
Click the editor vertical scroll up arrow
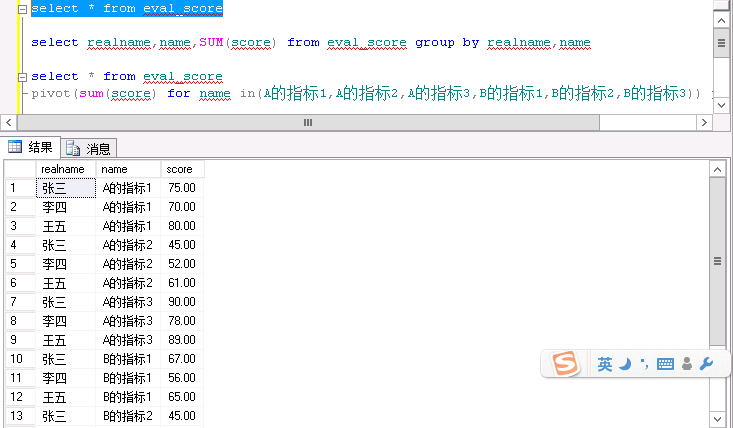tap(721, 21)
